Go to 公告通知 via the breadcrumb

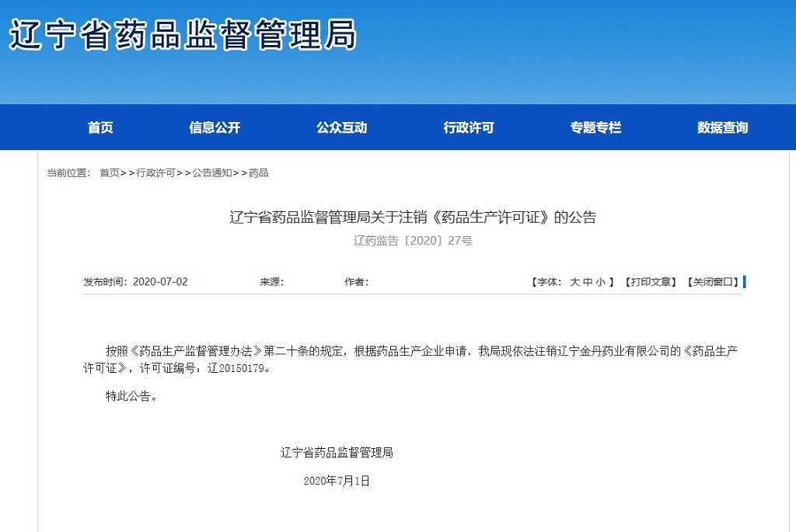tap(211, 172)
